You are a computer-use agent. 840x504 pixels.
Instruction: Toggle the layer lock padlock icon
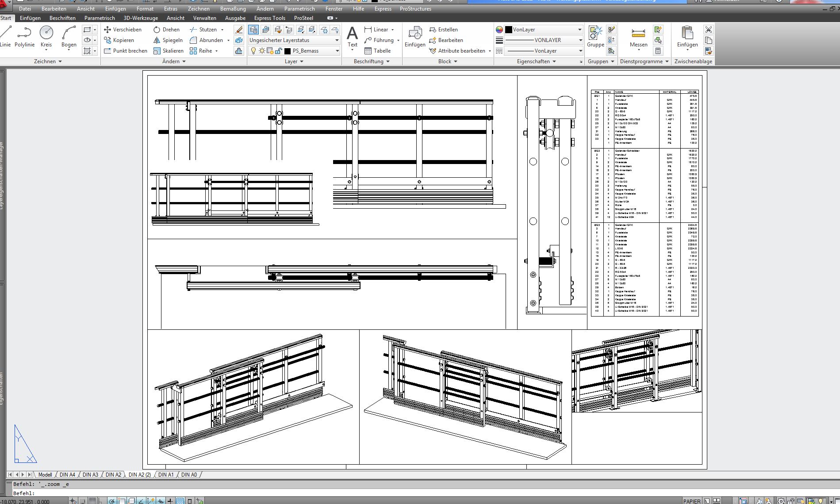[278, 51]
